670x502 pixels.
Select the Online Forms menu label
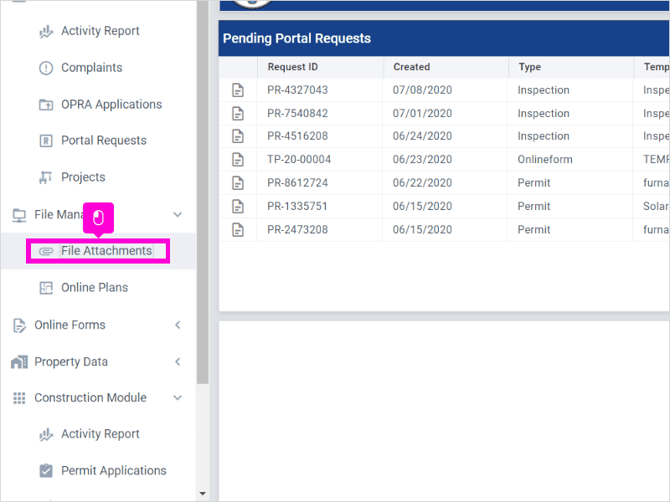70,325
